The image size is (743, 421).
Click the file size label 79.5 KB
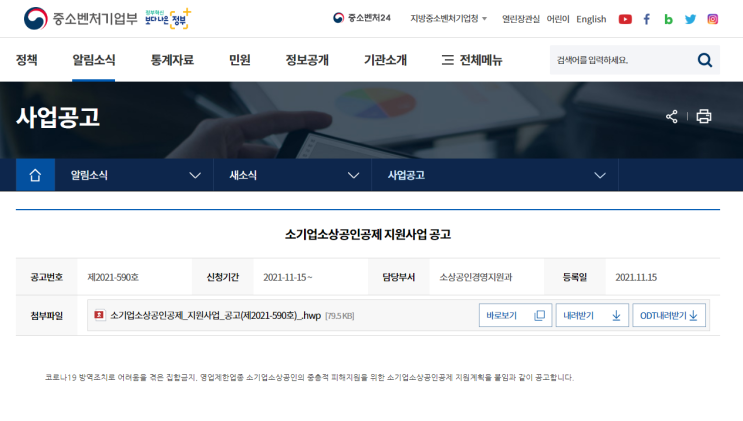point(340,316)
